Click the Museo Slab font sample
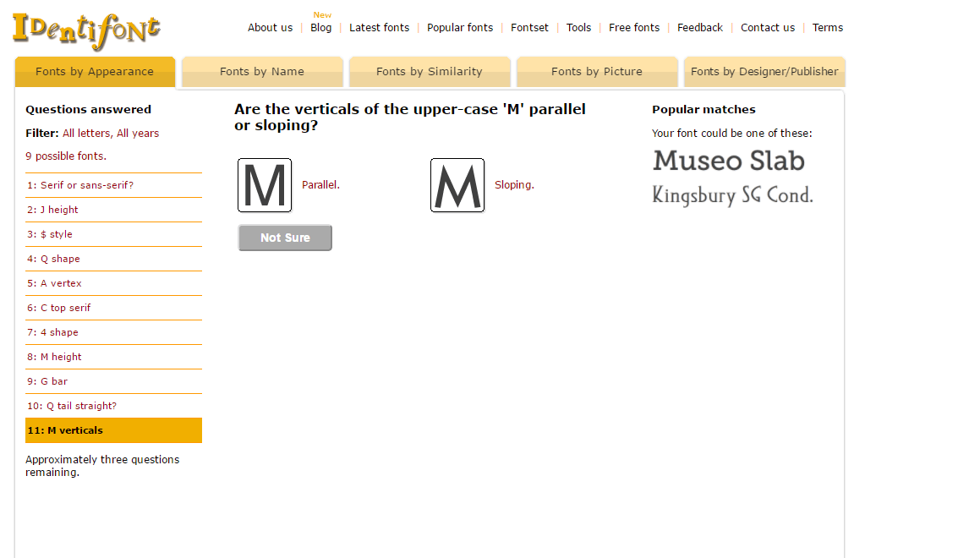Screen dimensions: 980x558 (x=728, y=161)
